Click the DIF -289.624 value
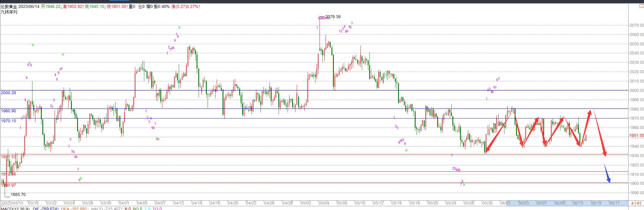The height and width of the screenshot is (210, 644). (46, 209)
